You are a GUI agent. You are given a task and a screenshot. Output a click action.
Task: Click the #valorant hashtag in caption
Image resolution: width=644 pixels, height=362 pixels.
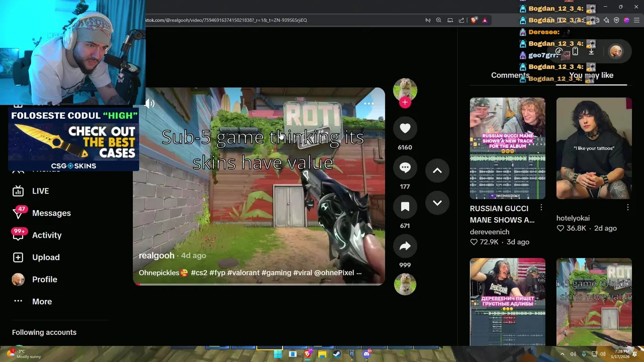pyautogui.click(x=244, y=273)
